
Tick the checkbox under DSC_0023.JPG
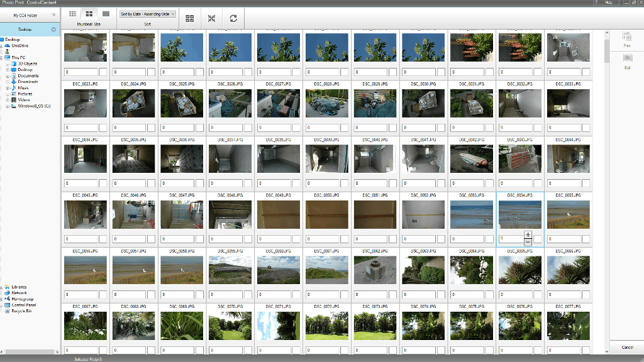click(x=103, y=128)
